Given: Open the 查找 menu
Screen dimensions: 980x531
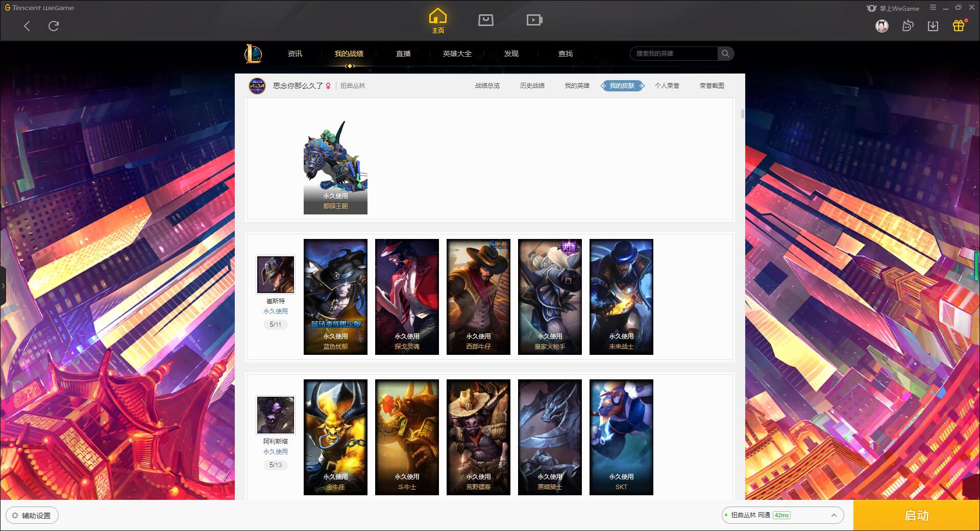Looking at the screenshot, I should pyautogui.click(x=566, y=54).
